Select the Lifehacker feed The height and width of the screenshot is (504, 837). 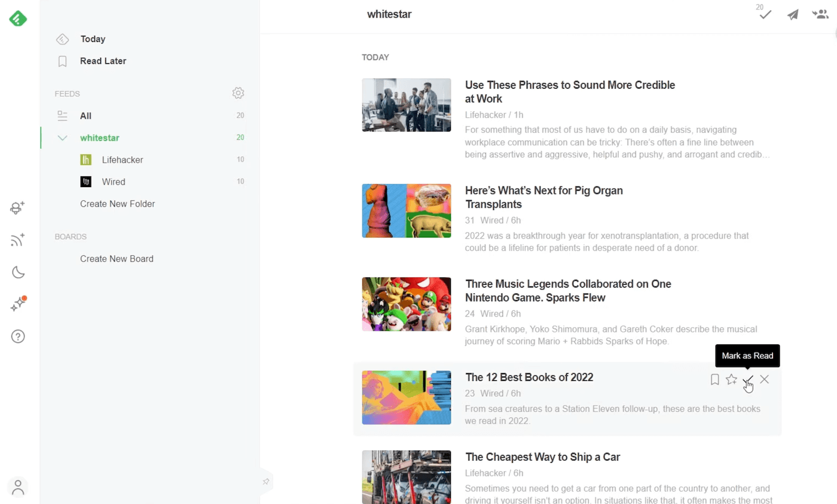tap(122, 160)
